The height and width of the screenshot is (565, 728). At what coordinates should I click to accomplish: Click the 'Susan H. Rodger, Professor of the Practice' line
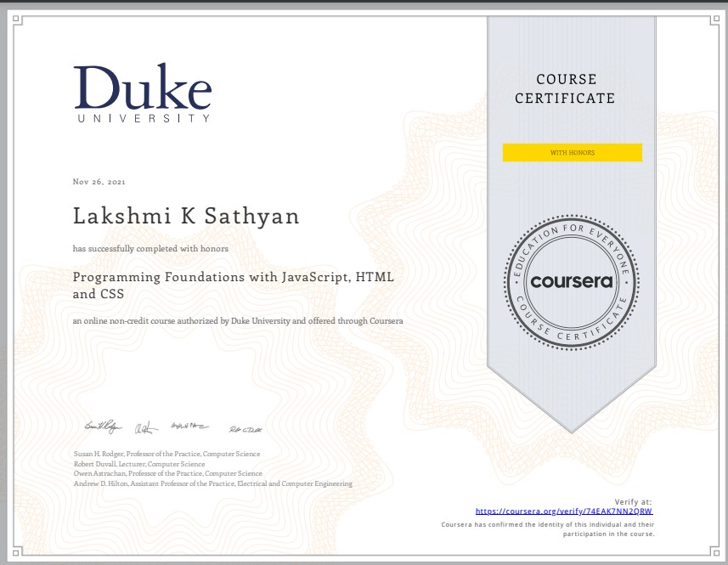(x=166, y=454)
